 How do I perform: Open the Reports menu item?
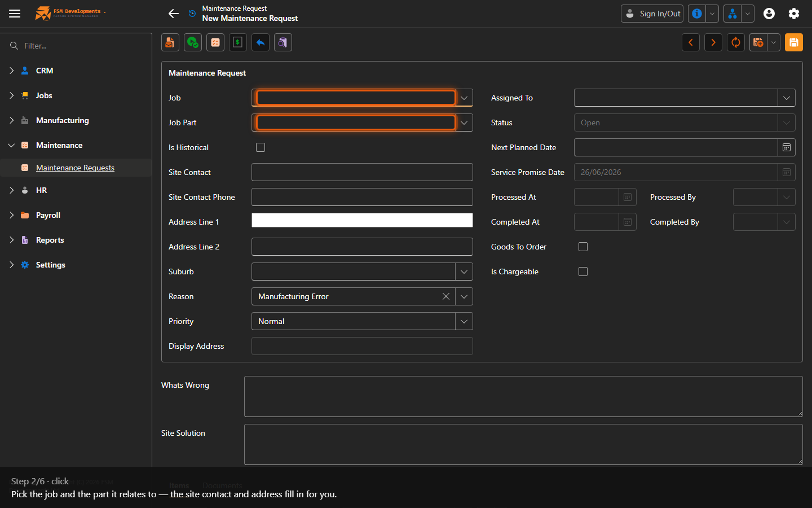(x=50, y=240)
